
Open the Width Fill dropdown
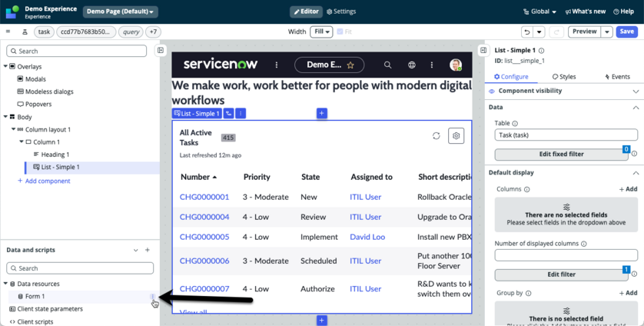(321, 32)
